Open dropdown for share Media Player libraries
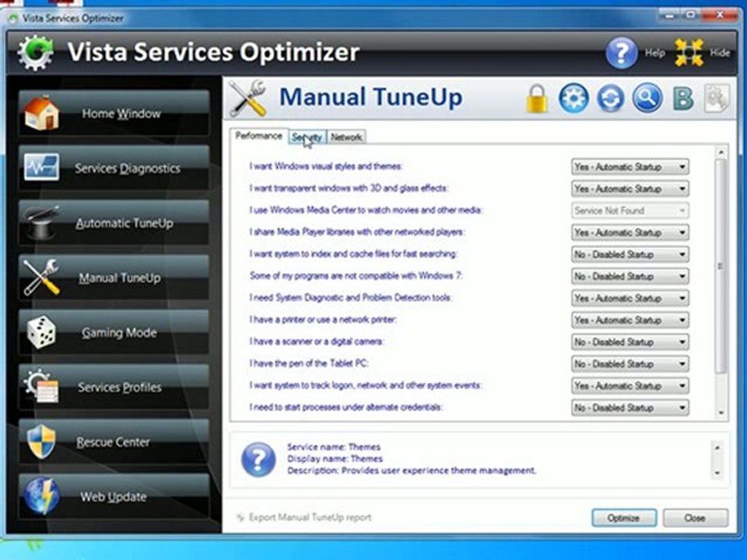This screenshot has height=560, width=747. [x=630, y=233]
